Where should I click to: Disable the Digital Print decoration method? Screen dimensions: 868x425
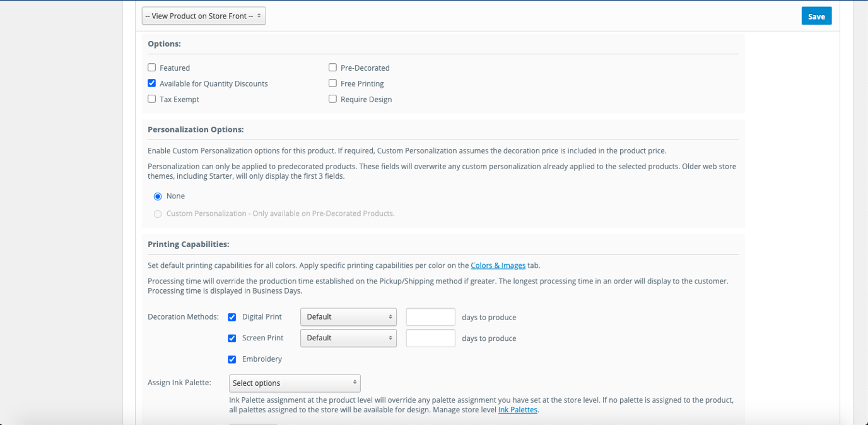[232, 316]
